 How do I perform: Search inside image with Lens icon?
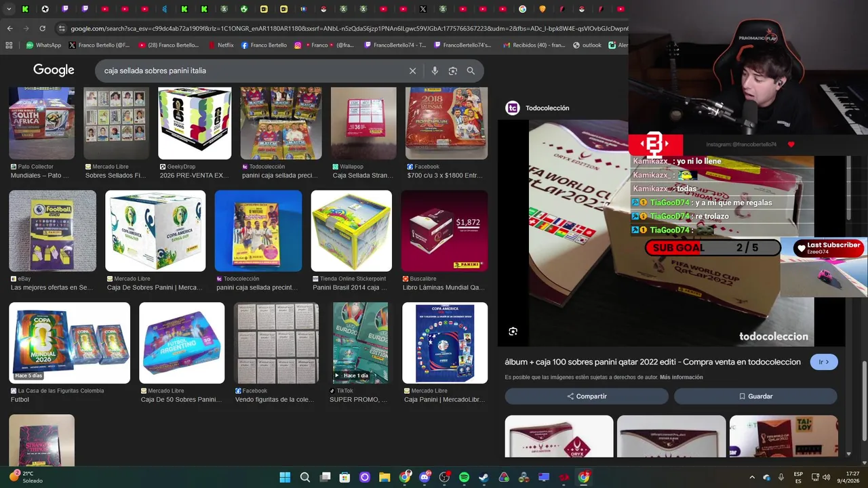click(x=513, y=331)
